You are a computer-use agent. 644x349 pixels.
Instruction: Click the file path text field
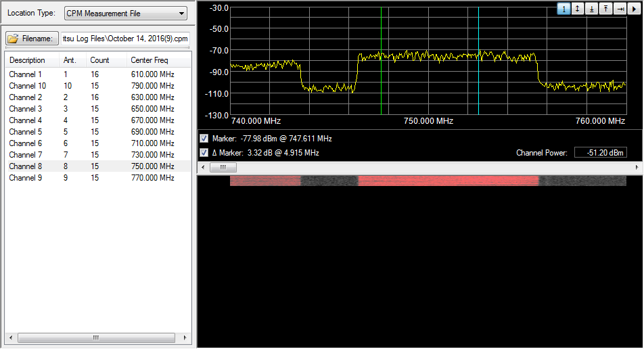[x=125, y=39]
